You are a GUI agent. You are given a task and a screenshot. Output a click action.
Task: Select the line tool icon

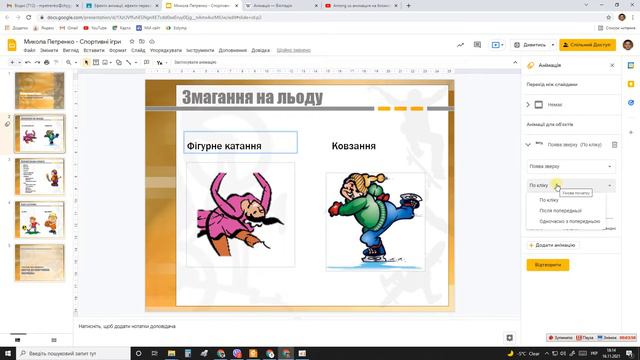click(129, 62)
